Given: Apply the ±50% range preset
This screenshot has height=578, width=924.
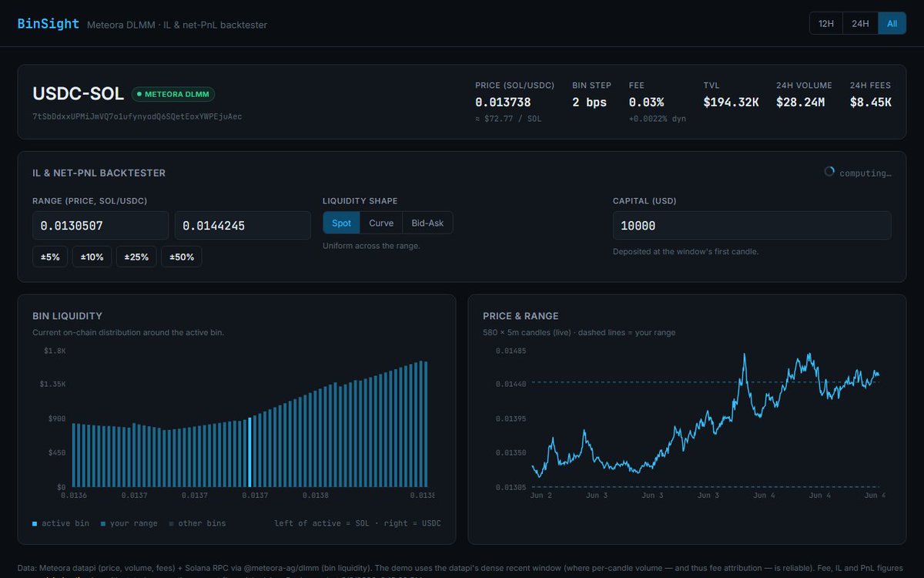Looking at the screenshot, I should pyautogui.click(x=182, y=257).
